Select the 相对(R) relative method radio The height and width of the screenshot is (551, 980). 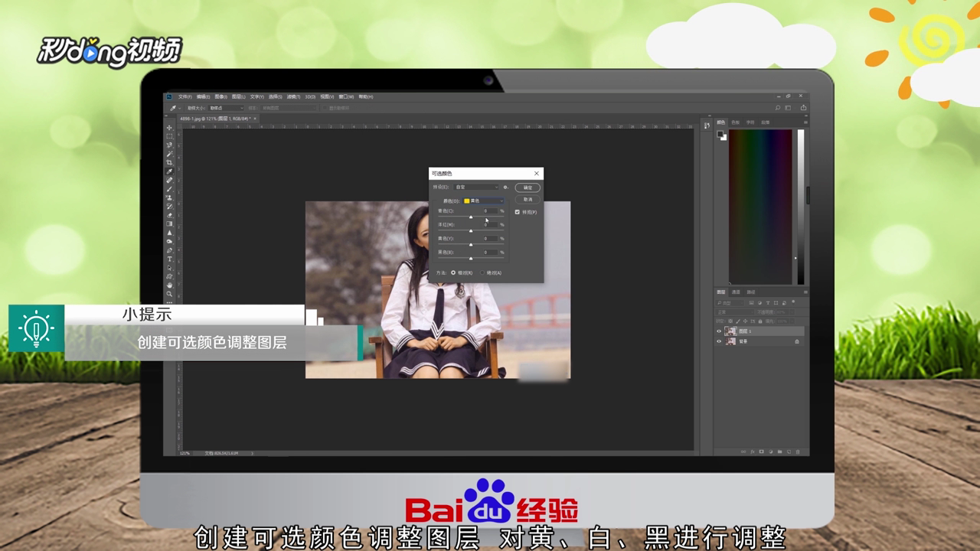[453, 272]
